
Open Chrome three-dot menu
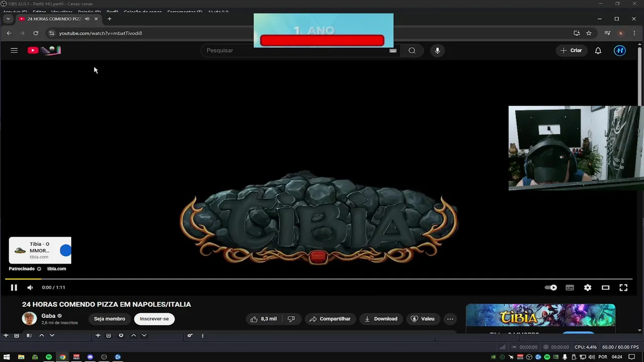[x=634, y=33]
